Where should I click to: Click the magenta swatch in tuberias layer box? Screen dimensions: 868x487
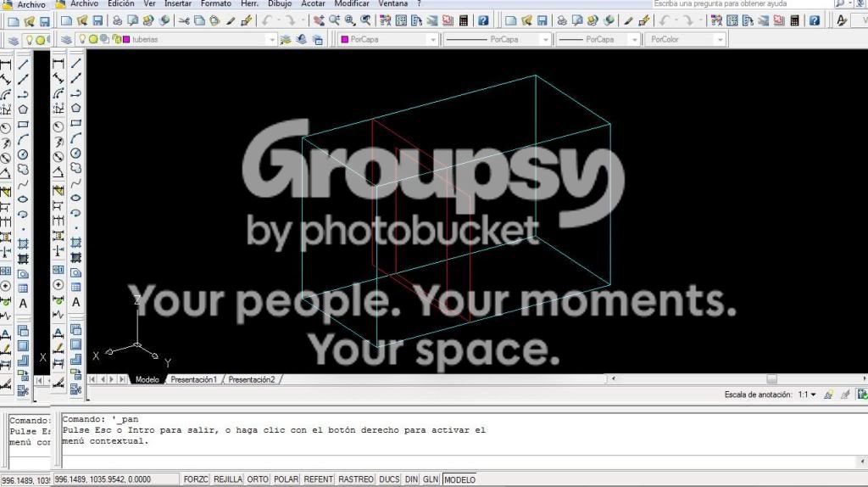(126, 39)
